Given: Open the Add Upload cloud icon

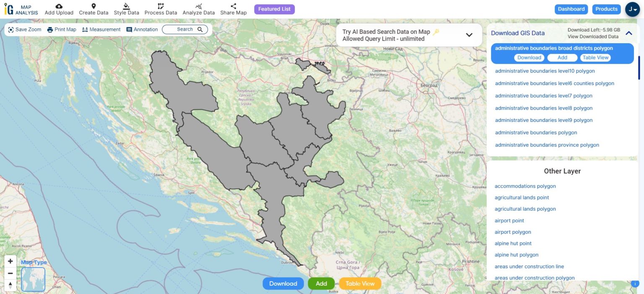Looking at the screenshot, I should 58,7.
